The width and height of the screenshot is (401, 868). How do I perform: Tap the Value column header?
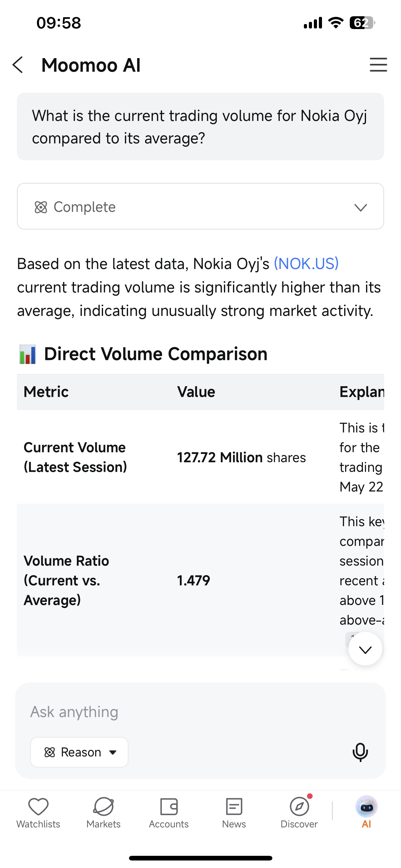click(x=196, y=392)
